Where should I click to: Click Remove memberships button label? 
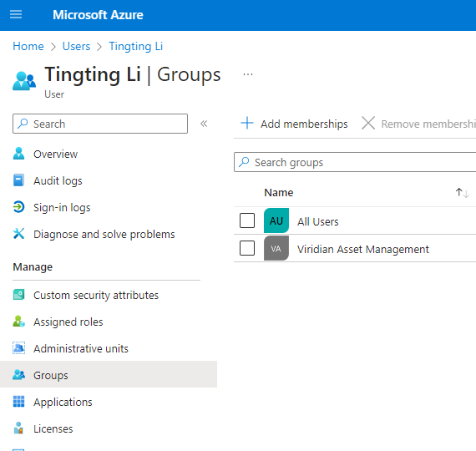click(x=428, y=124)
